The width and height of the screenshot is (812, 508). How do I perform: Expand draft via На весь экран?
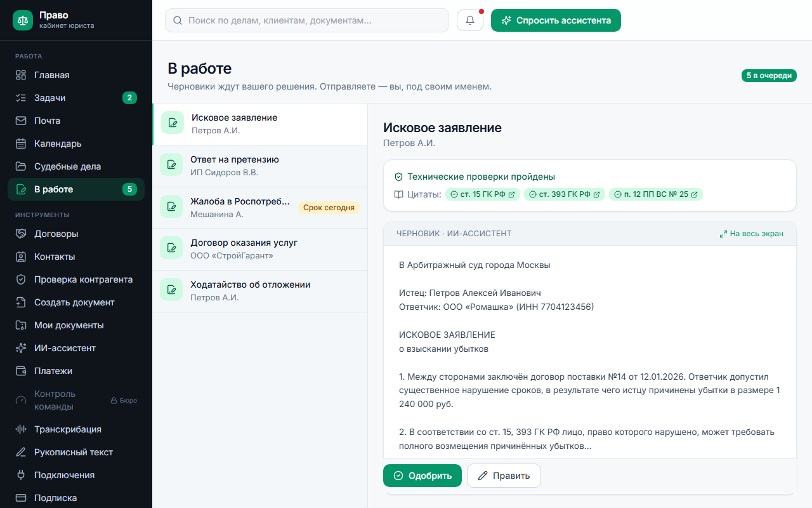(751, 234)
